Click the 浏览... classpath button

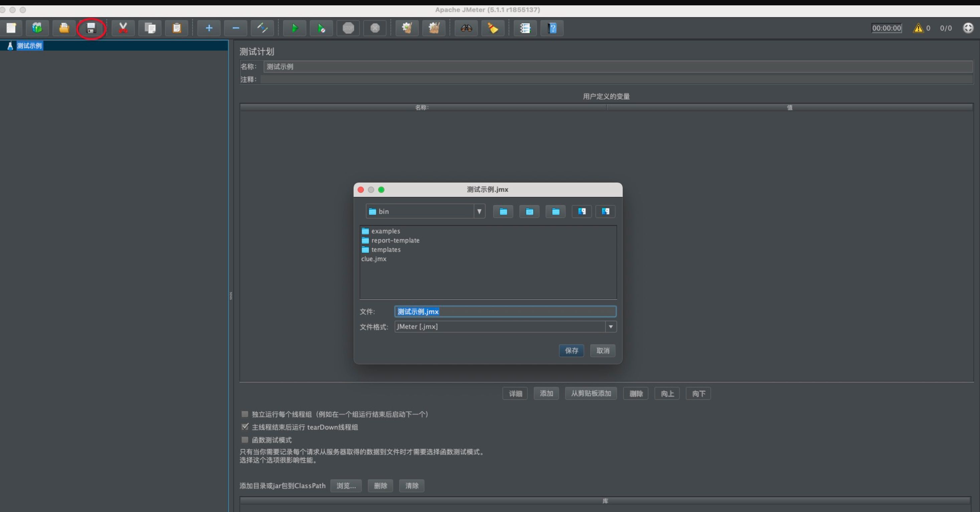coord(346,486)
